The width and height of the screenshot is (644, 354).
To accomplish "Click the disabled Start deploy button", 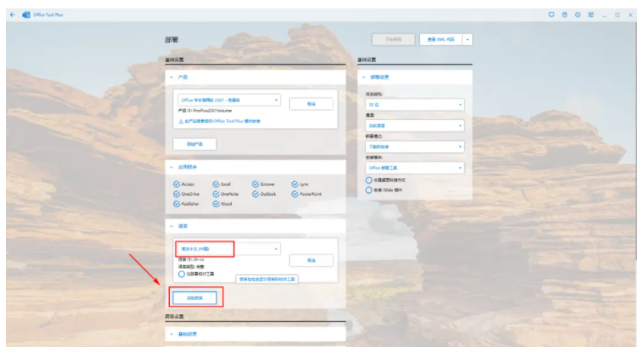I will click(393, 40).
